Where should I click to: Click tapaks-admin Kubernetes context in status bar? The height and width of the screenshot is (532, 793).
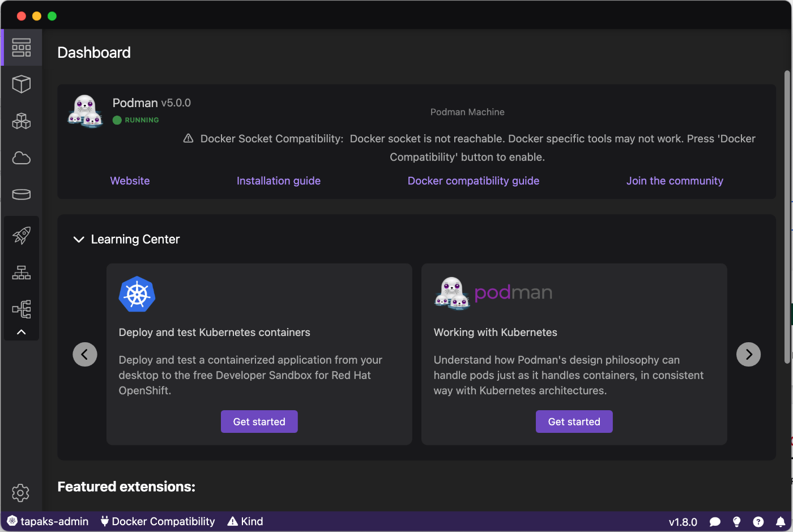coord(48,521)
